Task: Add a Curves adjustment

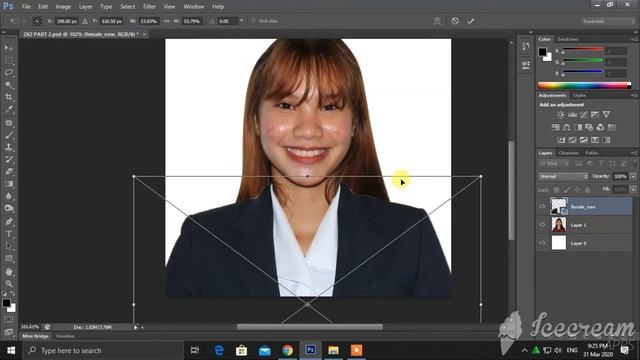Action: 584,115
